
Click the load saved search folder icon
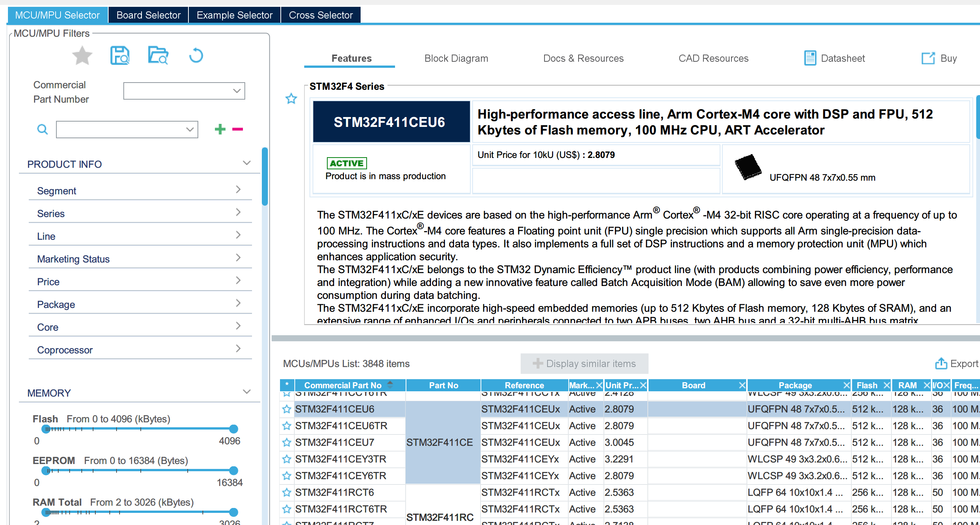158,56
